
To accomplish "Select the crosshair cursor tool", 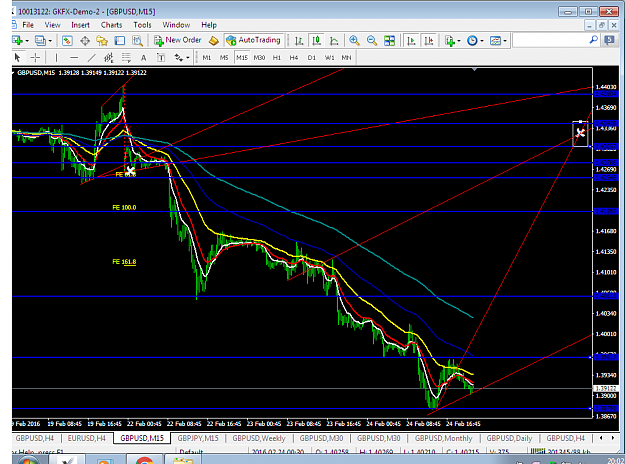I will [35, 58].
